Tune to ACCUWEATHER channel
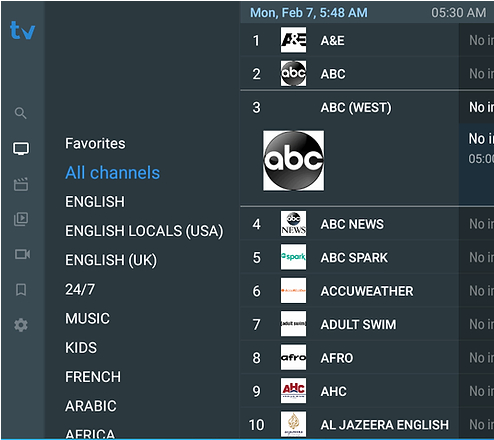Screen dimensions: 494x440 pos(367,291)
